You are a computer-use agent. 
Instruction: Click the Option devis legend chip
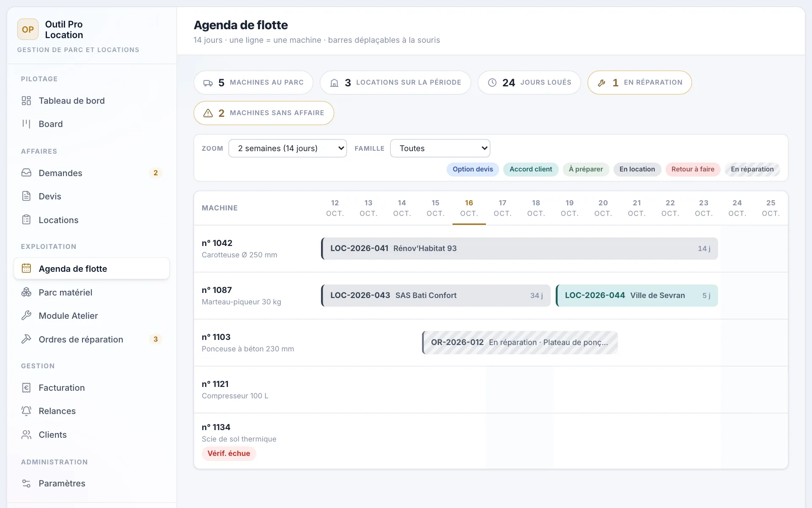(473, 169)
